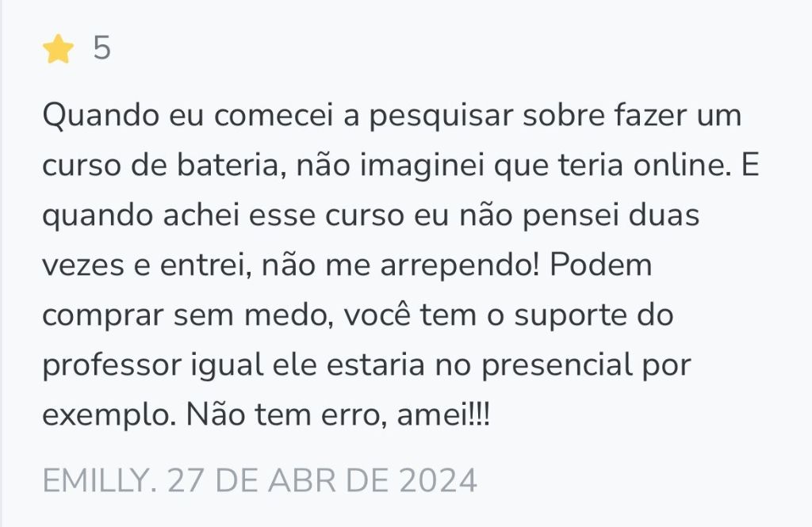Click the yellow star rating icon

[58, 48]
